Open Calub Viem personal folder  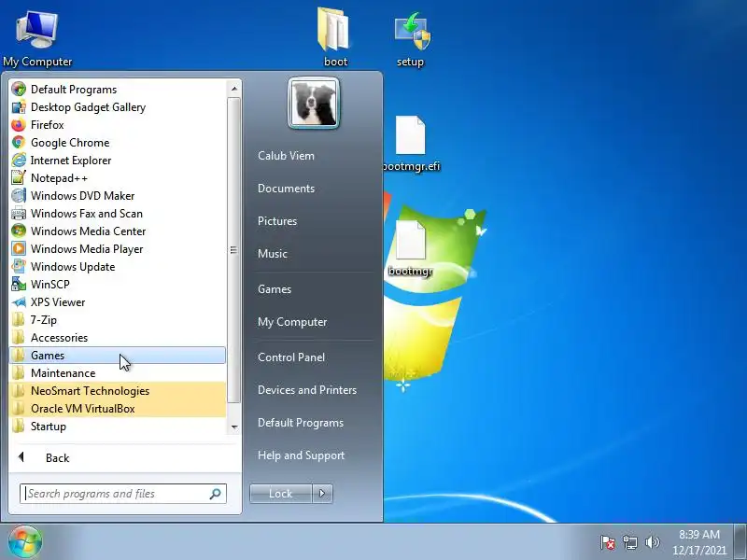(x=286, y=156)
